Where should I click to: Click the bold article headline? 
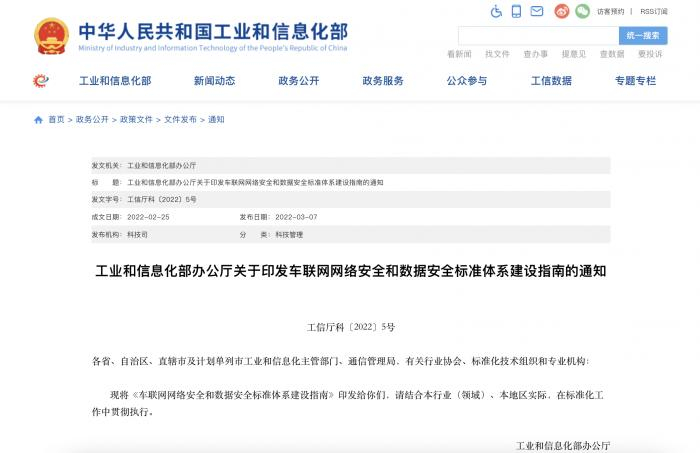[x=351, y=271]
